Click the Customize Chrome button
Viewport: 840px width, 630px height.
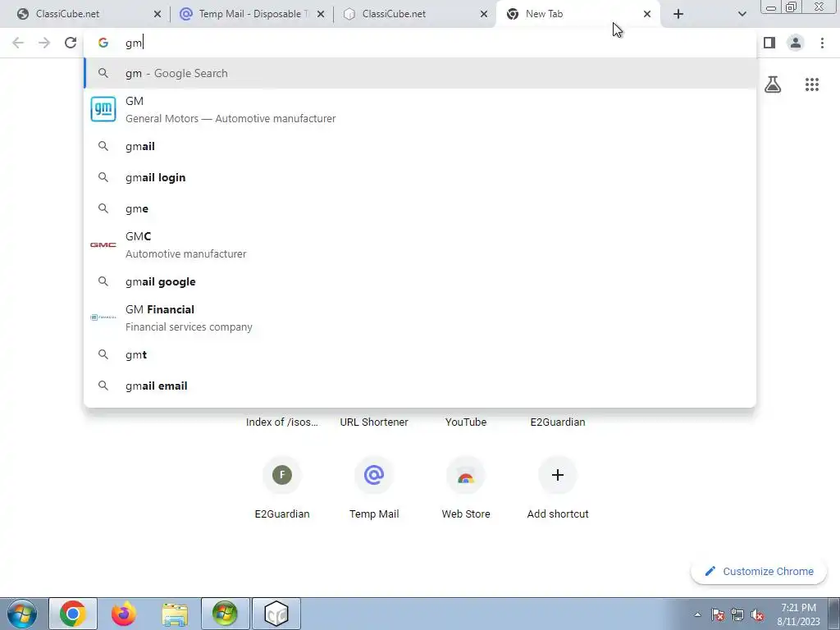[x=759, y=572]
